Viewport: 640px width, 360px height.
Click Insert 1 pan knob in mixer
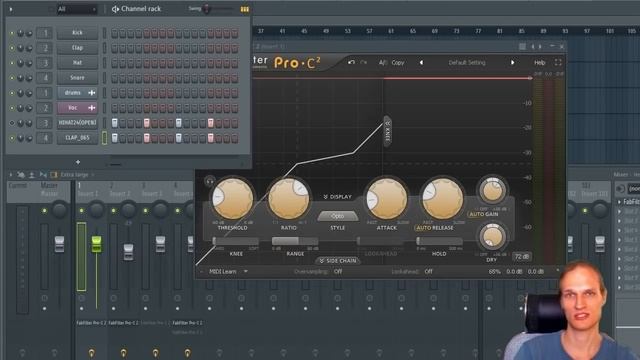(x=96, y=210)
